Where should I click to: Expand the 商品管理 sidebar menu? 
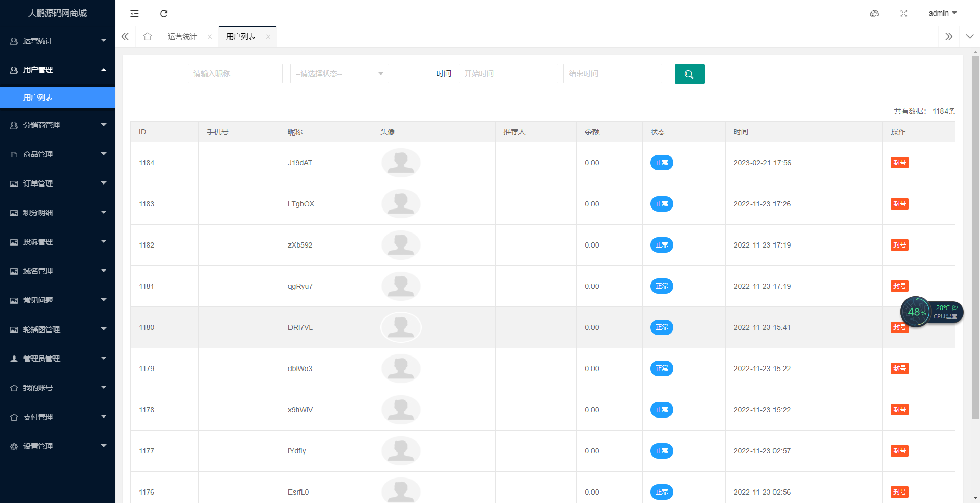point(57,154)
